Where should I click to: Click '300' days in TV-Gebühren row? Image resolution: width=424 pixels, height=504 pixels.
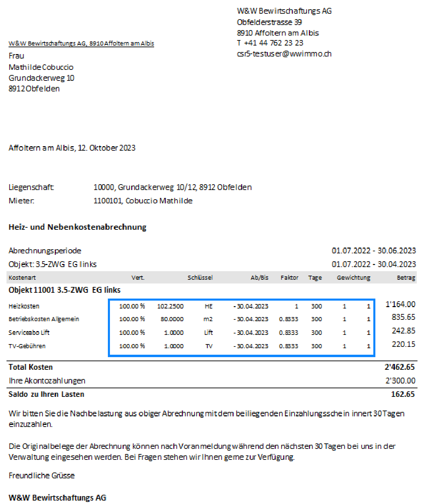(316, 346)
